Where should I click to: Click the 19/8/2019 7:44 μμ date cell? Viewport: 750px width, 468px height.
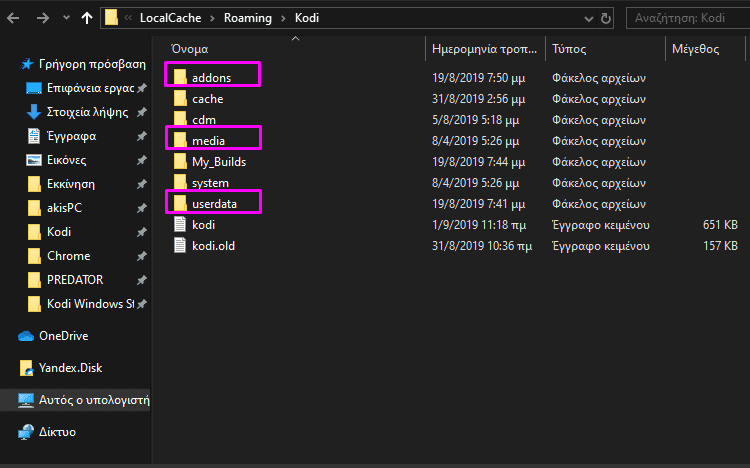(x=478, y=162)
